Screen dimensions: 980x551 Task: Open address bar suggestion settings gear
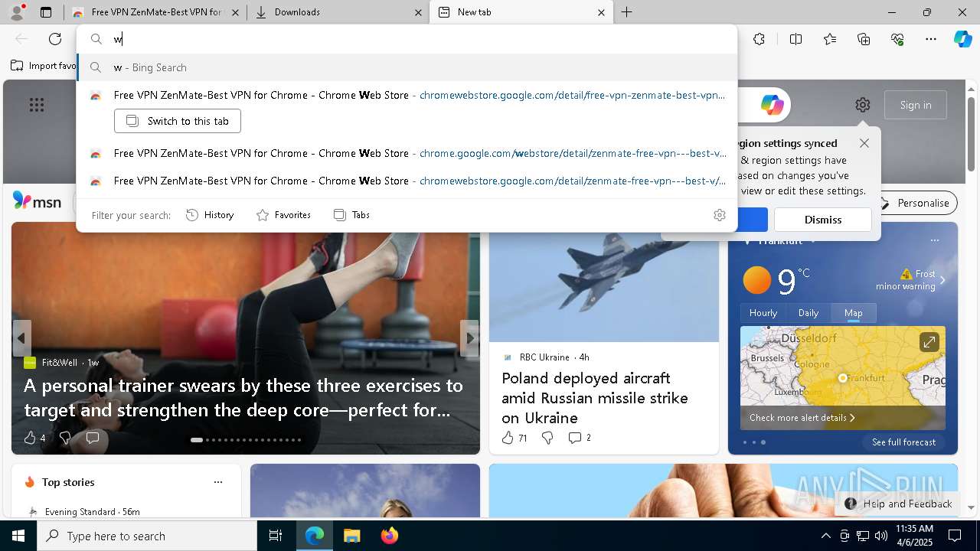pyautogui.click(x=719, y=215)
